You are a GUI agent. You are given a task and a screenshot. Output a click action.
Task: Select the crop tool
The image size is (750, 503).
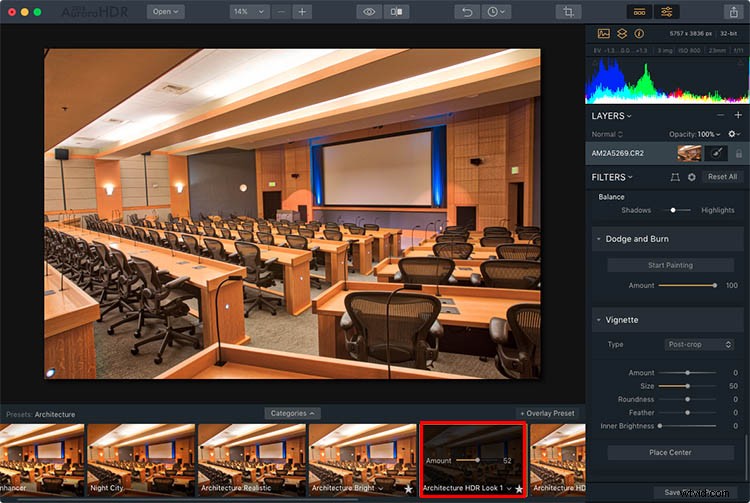[568, 11]
